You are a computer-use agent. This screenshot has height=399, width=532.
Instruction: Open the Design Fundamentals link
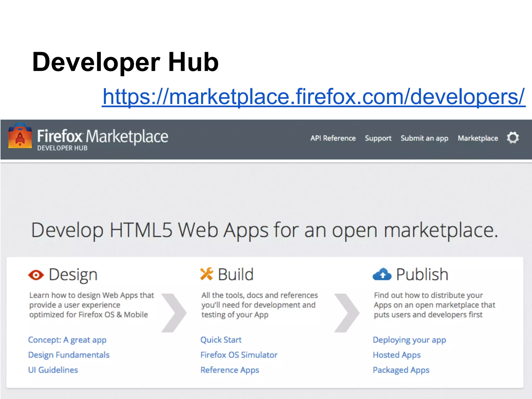[69, 355]
